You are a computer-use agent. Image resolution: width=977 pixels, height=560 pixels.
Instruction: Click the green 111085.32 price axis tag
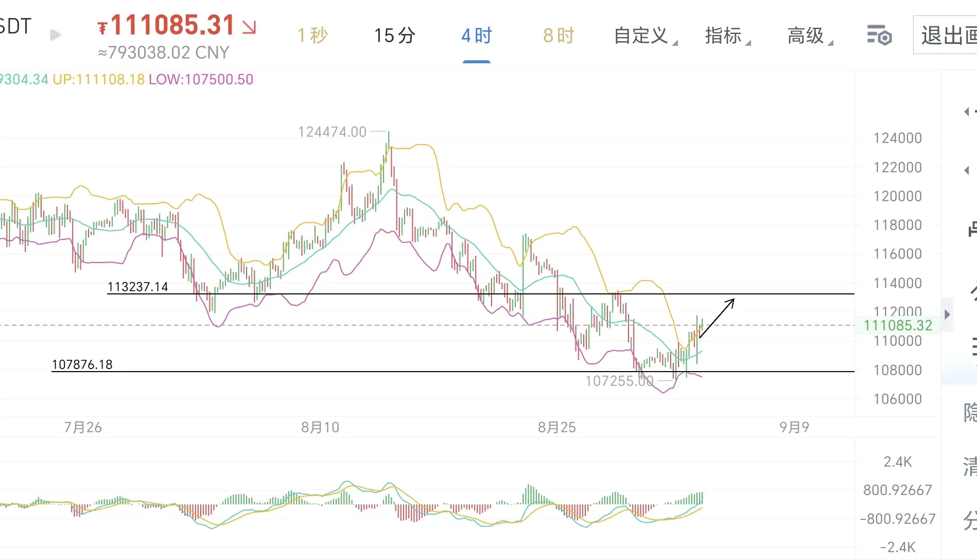(898, 325)
